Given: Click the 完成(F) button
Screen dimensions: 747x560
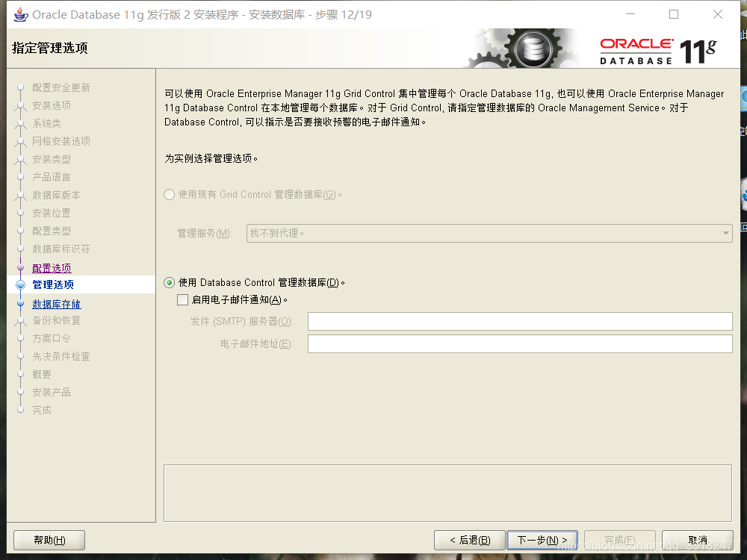Looking at the screenshot, I should click(620, 540).
